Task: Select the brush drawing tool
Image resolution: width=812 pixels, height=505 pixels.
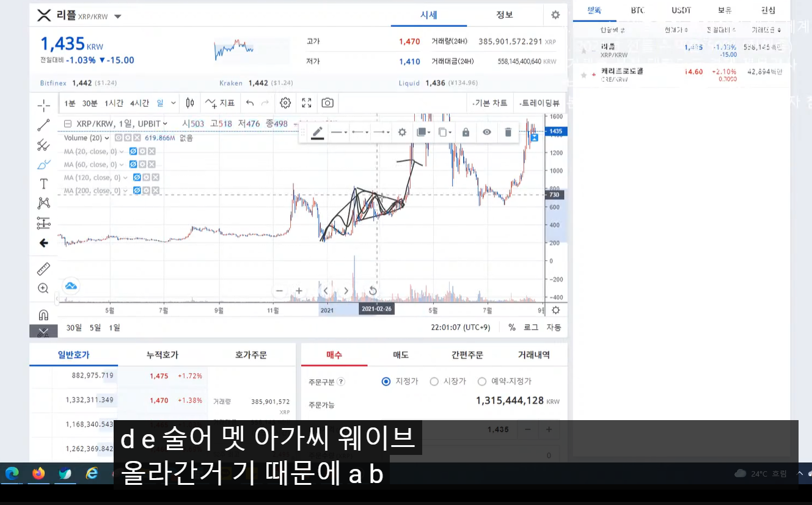Action: tap(43, 164)
